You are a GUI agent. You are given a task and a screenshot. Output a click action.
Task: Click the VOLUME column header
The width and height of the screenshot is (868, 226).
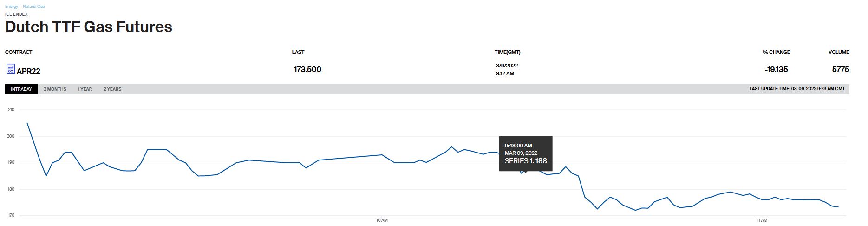[839, 52]
